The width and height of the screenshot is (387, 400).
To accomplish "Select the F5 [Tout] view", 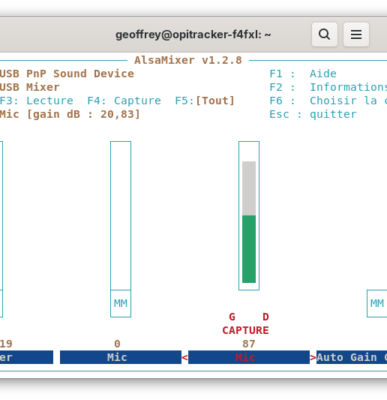I will coord(205,101).
